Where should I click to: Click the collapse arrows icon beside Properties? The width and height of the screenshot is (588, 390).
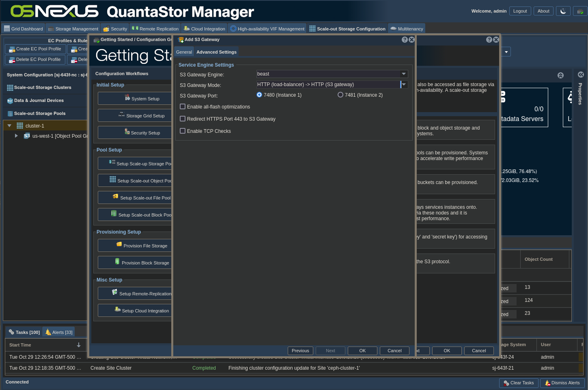[x=581, y=75]
